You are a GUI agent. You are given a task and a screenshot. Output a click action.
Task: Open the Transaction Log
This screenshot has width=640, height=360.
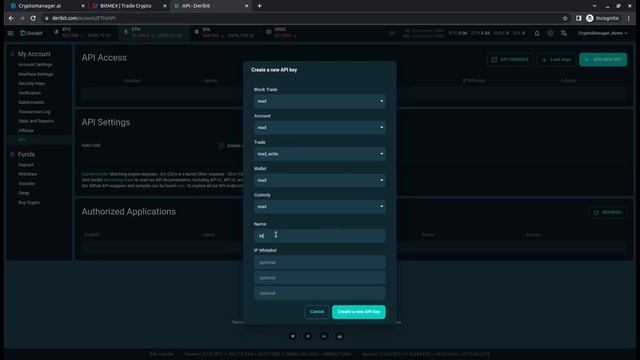click(34, 112)
